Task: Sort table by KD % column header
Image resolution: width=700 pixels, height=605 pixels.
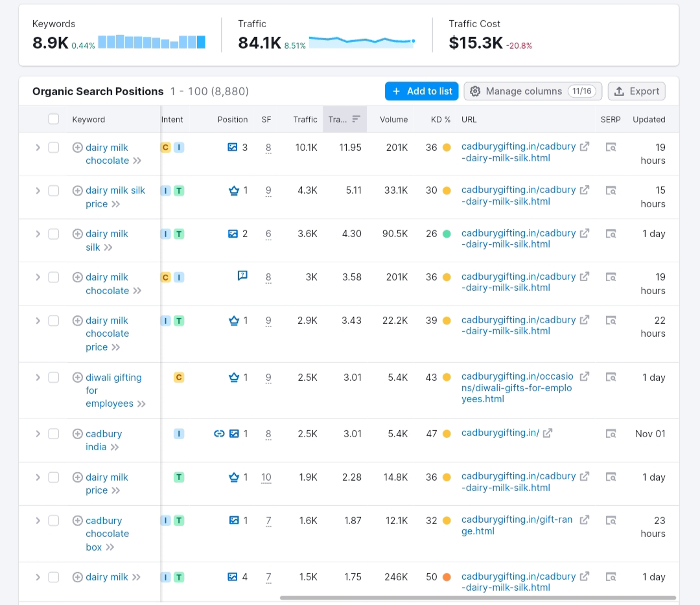Action: click(441, 120)
